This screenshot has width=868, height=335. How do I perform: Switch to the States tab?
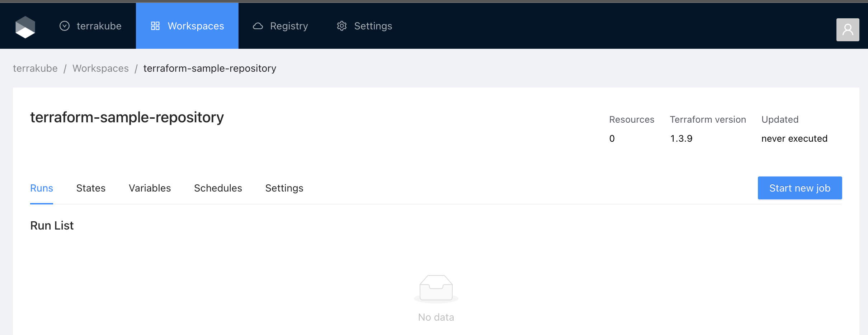(91, 188)
